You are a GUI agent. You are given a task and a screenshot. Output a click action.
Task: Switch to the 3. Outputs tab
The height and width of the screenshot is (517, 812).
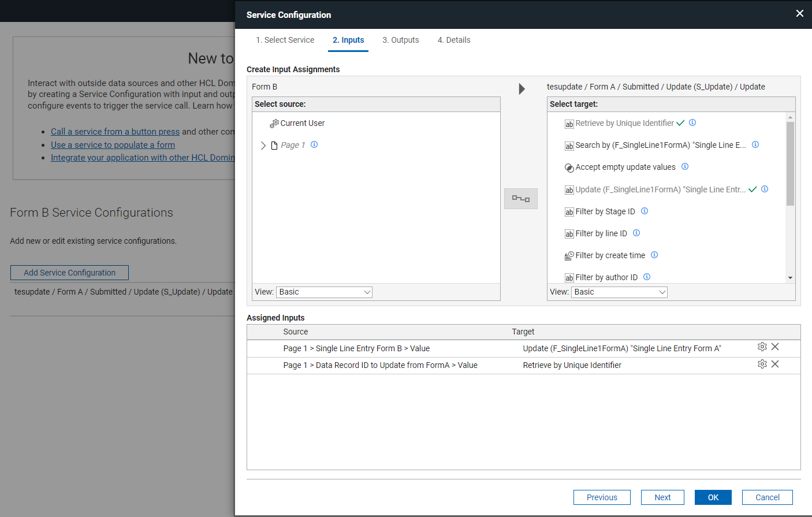[x=401, y=40]
